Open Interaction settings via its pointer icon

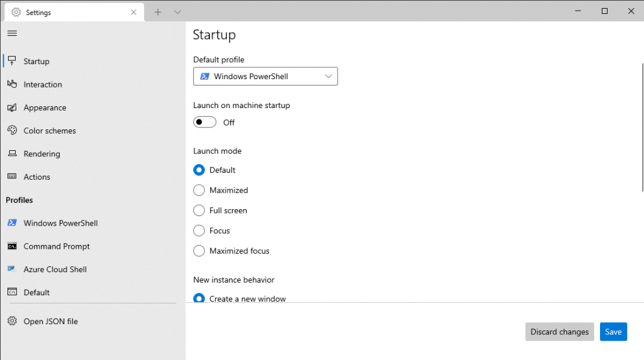pos(12,84)
